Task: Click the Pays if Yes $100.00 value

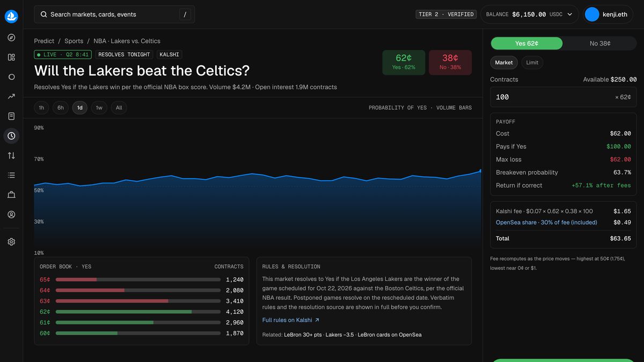Action: (619, 146)
